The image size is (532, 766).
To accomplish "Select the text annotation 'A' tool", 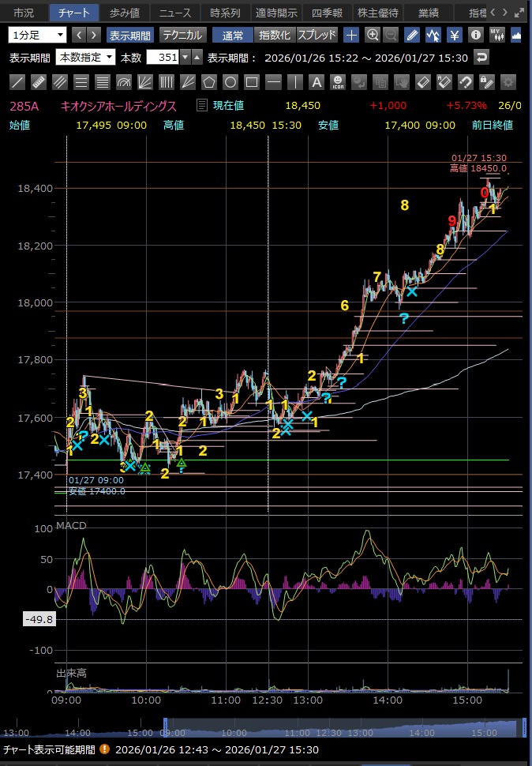I will point(316,82).
